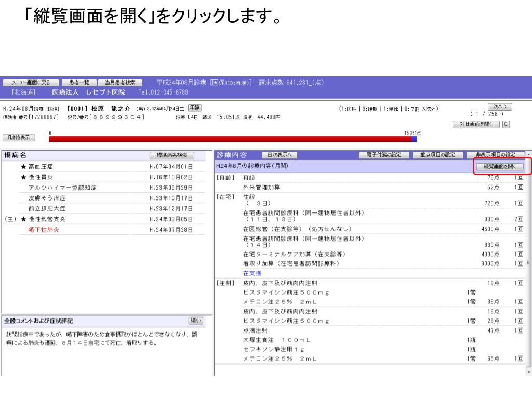Open 非表示項目の設定 settings
The image size is (532, 399).
tap(495, 155)
